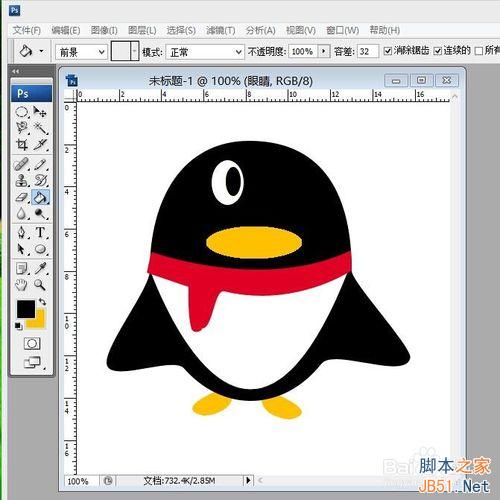Open the Layer menu (图层)

(x=142, y=30)
